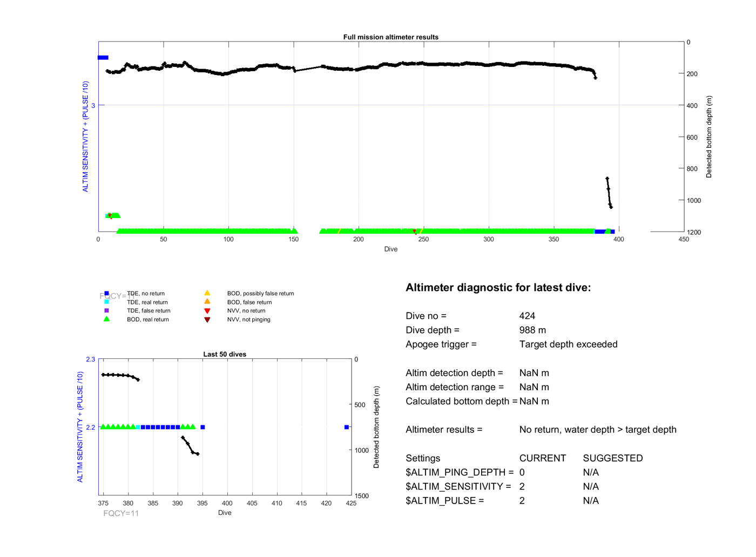
Task: Click the 'Last 50 dives' plot title
Action: (x=225, y=355)
